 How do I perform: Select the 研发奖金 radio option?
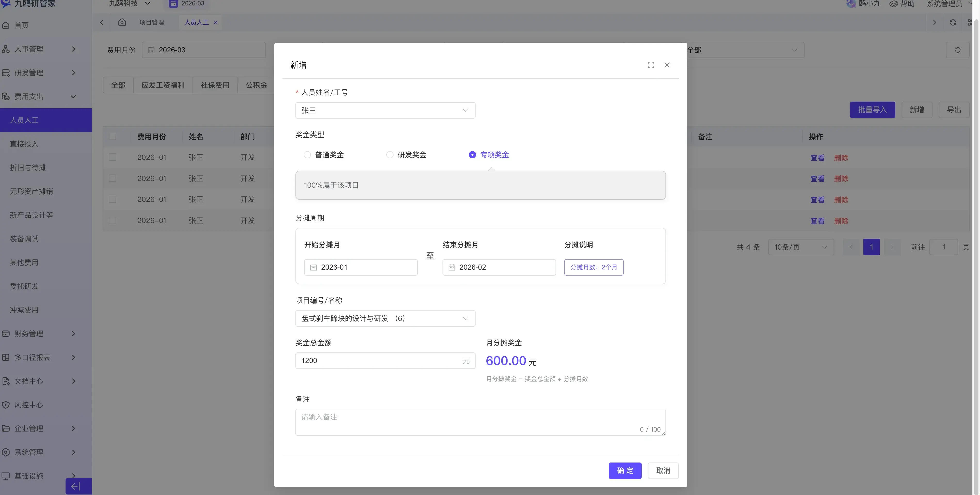pos(390,155)
